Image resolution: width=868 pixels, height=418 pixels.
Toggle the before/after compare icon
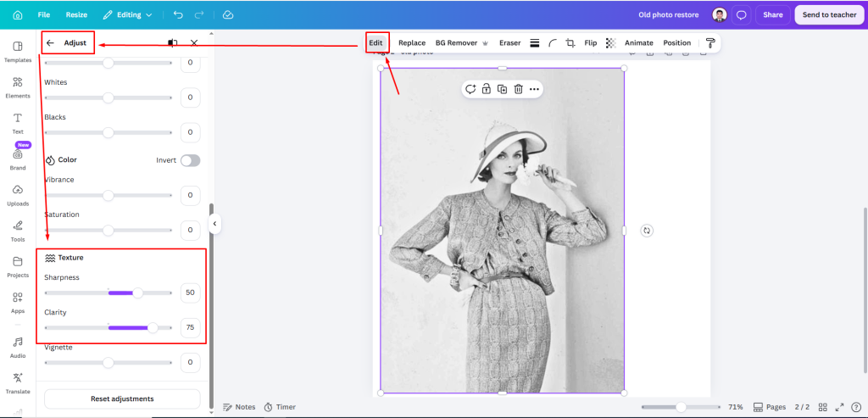point(173,42)
